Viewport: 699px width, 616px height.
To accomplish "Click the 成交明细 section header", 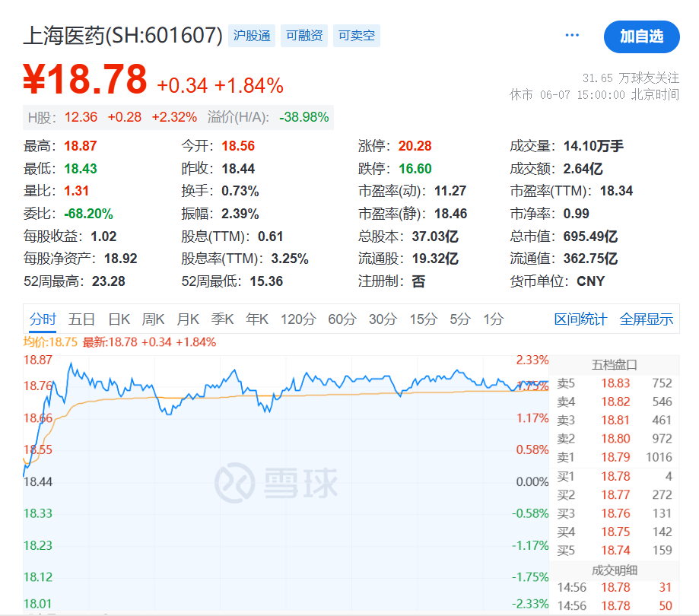I will pos(615,570).
